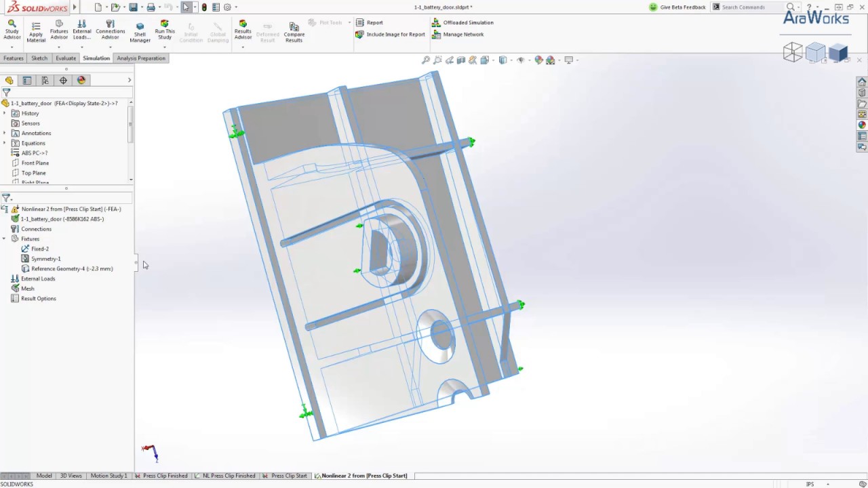This screenshot has width=868, height=488.
Task: Click Offloaded Simulation button
Action: (x=463, y=22)
